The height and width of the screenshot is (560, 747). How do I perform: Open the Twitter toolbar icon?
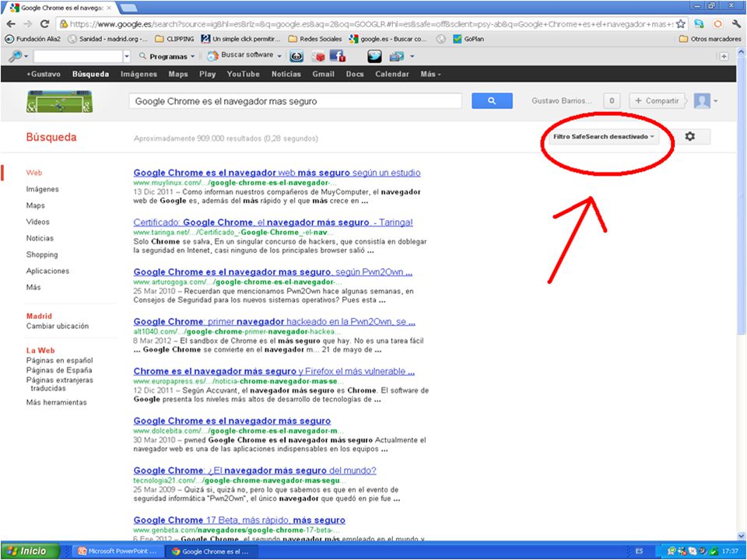[x=374, y=57]
